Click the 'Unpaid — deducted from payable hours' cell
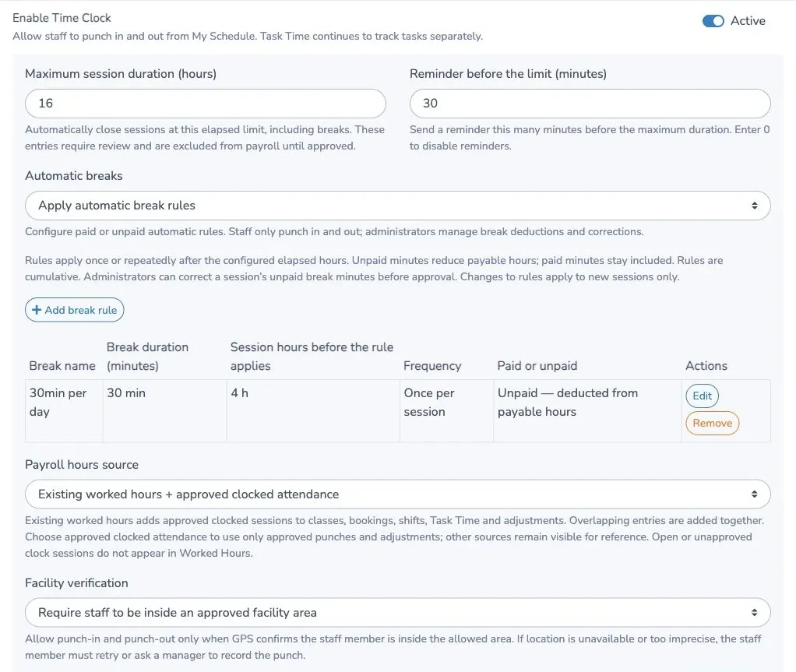This screenshot has height=672, width=796. point(586,410)
